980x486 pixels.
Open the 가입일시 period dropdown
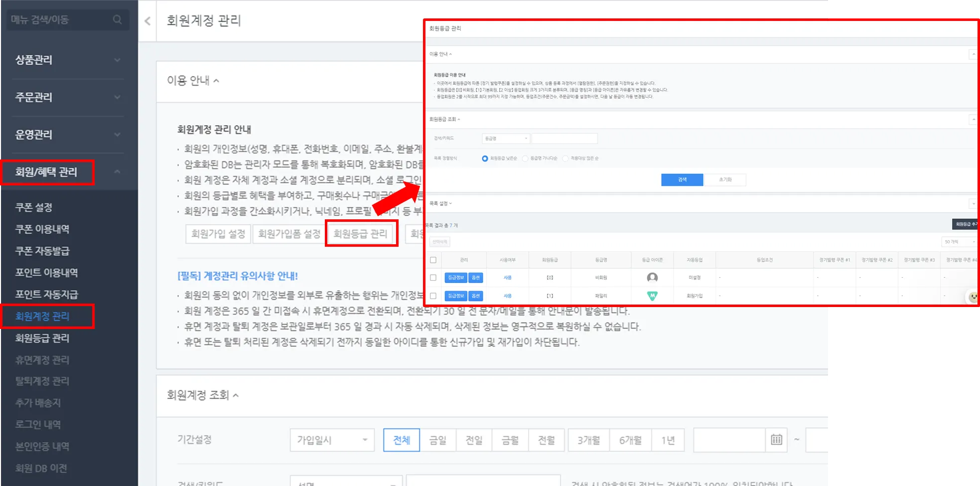click(332, 440)
